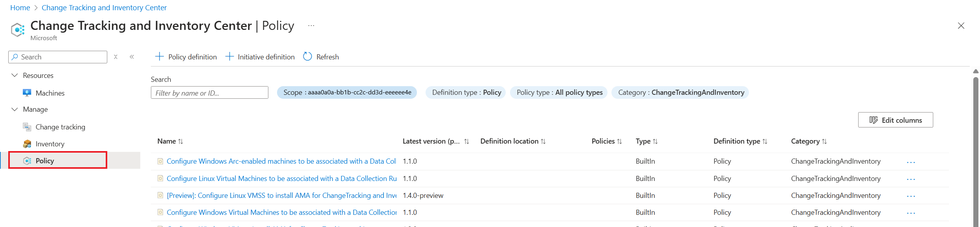Open the Category : ChangeTrackingAndInventory filter

pyautogui.click(x=681, y=92)
